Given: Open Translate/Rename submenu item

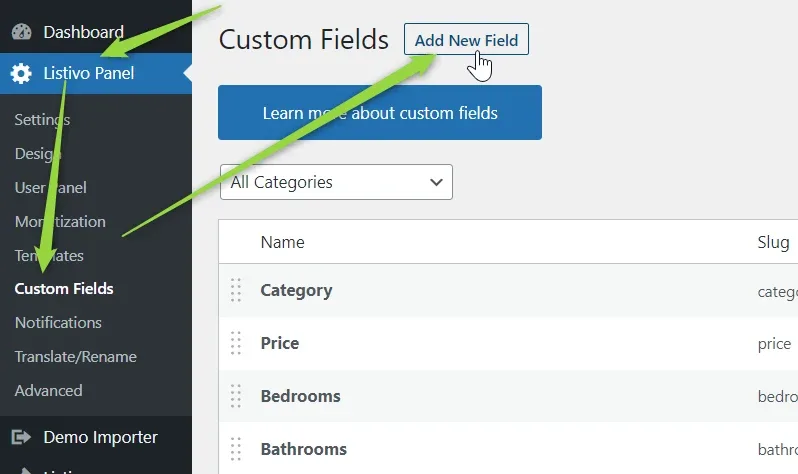Looking at the screenshot, I should pyautogui.click(x=75, y=357).
